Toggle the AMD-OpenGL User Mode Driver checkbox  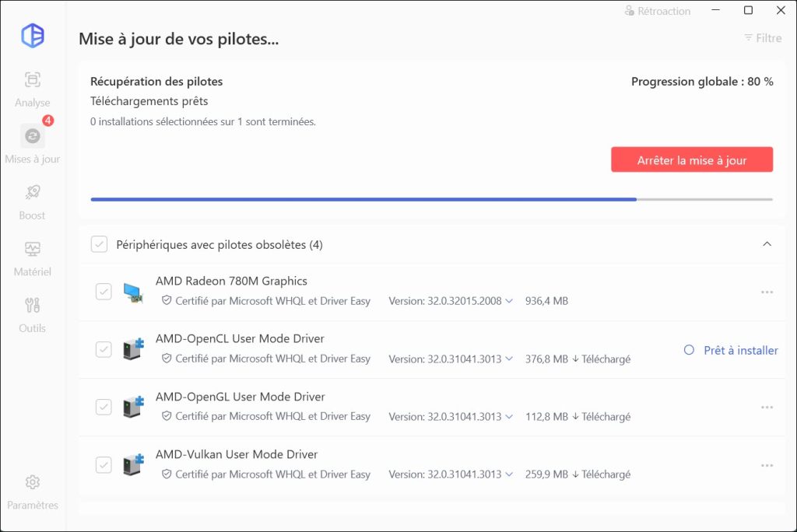pos(104,407)
